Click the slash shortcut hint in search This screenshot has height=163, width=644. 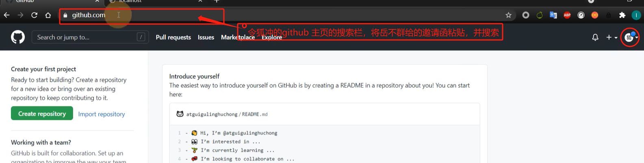pos(141,37)
